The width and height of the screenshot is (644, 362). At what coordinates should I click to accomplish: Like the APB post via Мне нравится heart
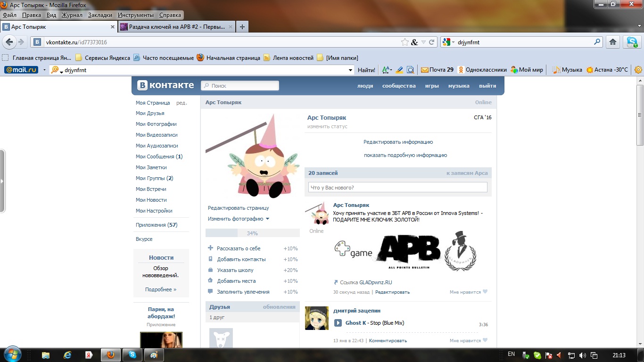coord(485,292)
